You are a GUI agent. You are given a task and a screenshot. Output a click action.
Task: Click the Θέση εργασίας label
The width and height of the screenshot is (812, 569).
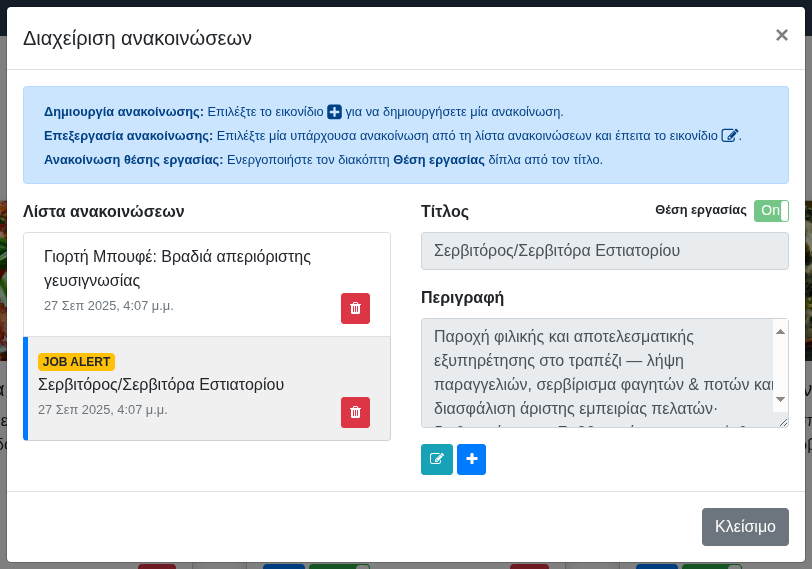701,210
